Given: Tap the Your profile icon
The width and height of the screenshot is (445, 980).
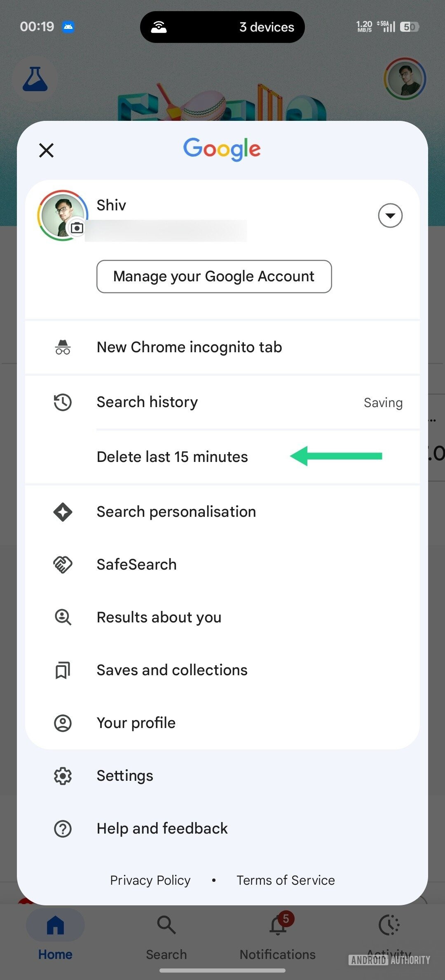Looking at the screenshot, I should [63, 723].
